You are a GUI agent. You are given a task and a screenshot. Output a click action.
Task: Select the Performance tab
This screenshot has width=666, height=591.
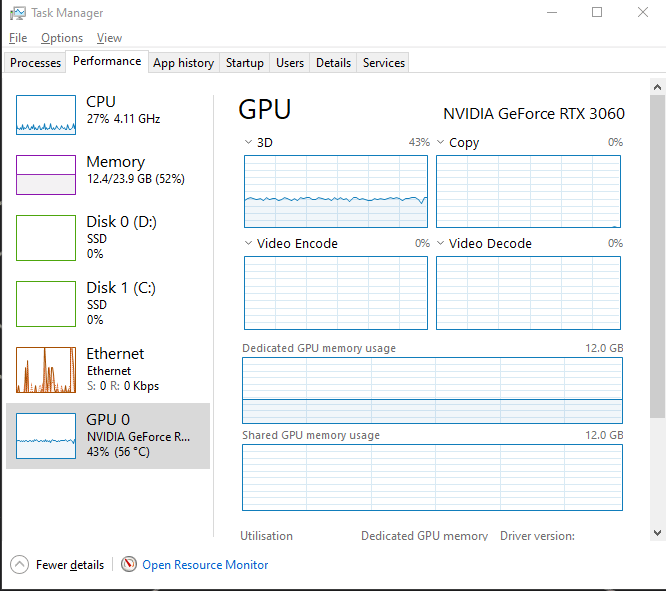pos(107,61)
